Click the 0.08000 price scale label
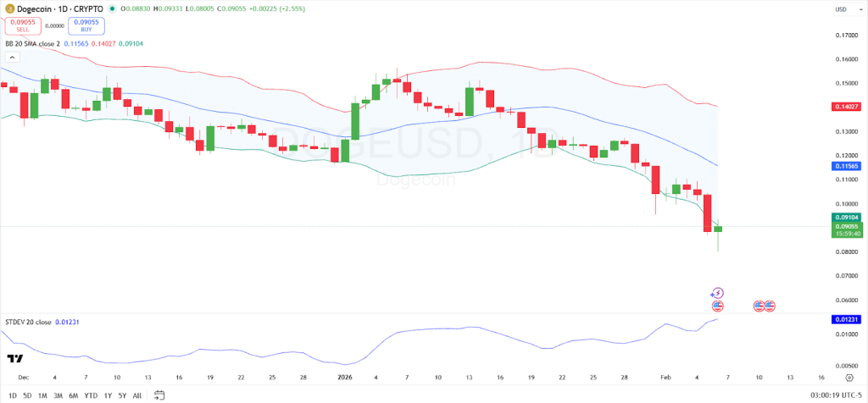Viewport: 868px width, 403px height. (x=846, y=252)
